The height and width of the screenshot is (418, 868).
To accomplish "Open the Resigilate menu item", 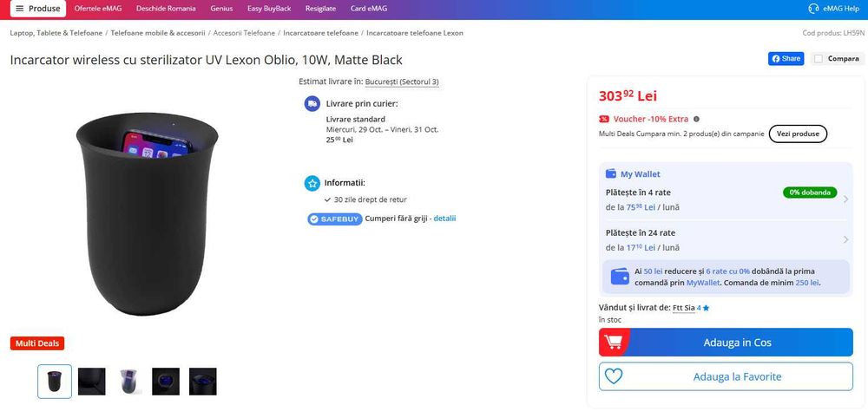I will coord(320,9).
